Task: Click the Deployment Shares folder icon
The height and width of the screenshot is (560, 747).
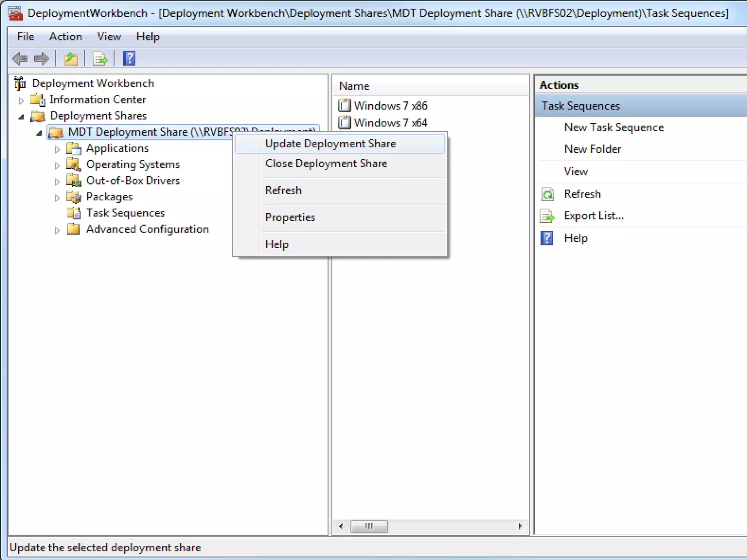Action: [38, 116]
